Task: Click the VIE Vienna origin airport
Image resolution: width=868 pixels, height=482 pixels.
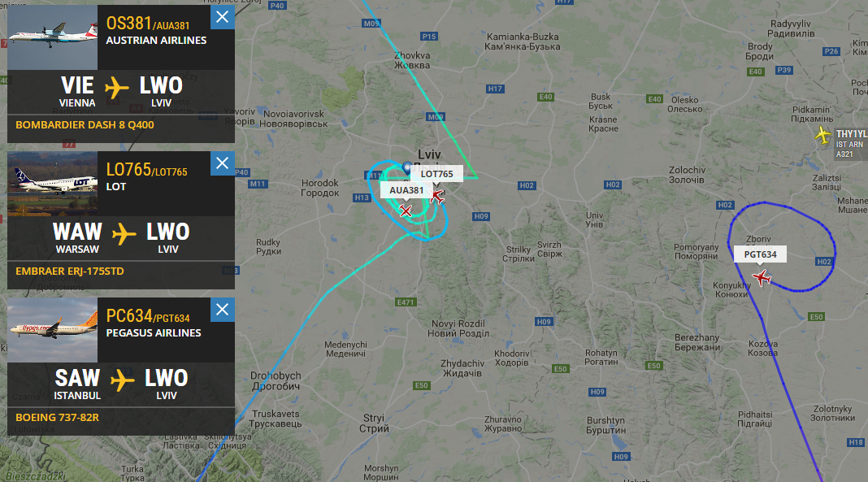Action: 77,92
